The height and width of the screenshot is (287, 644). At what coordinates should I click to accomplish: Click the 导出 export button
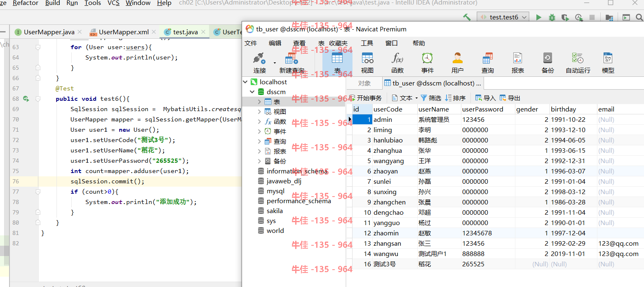(x=510, y=98)
